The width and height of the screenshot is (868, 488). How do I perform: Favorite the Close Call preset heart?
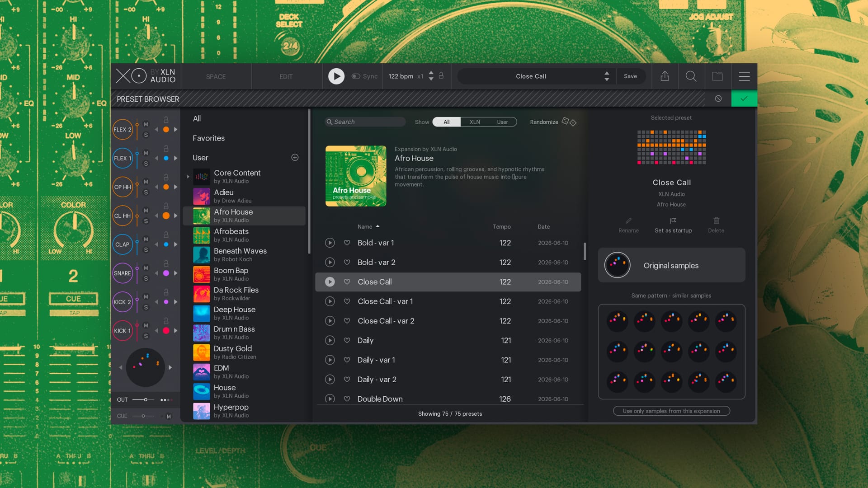point(347,282)
